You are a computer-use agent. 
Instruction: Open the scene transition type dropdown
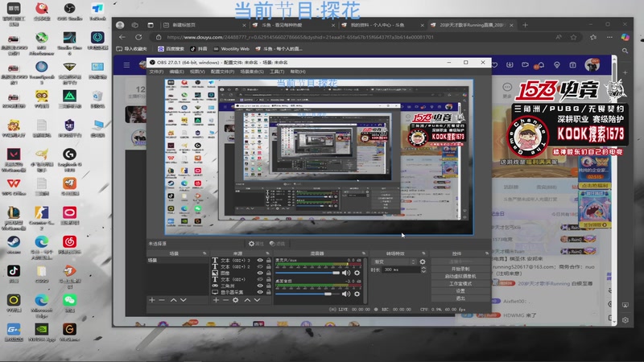coord(394,261)
